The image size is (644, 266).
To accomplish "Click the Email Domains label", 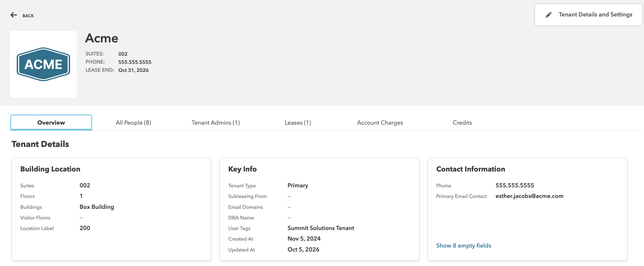I will click(x=245, y=207).
